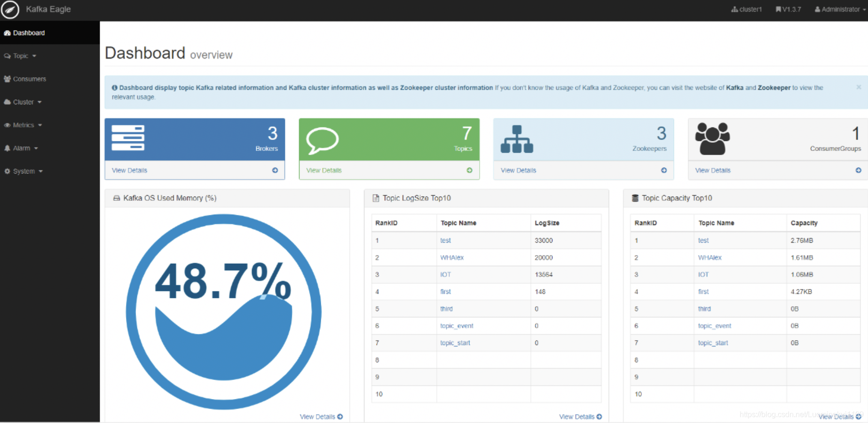Click Capacity value 2.76MB

tap(802, 241)
